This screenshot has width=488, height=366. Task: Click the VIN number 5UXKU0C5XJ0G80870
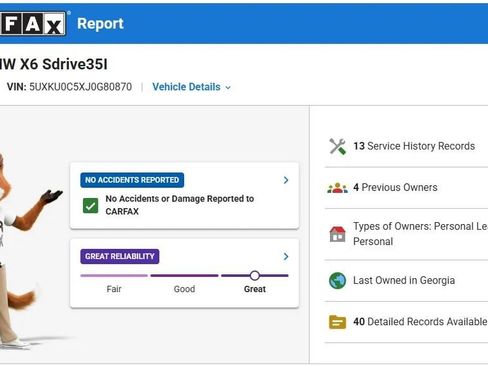tap(81, 87)
